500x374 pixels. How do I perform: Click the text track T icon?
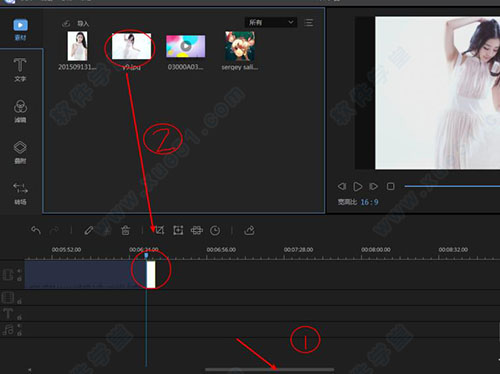pyautogui.click(x=8, y=313)
